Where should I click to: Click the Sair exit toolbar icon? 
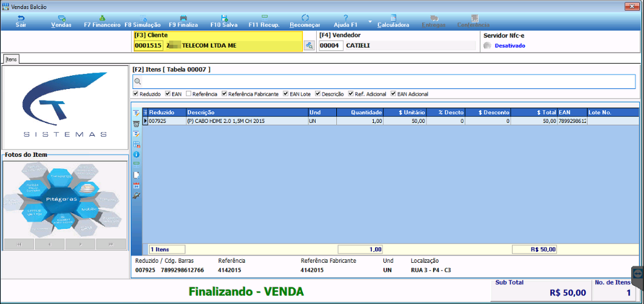coord(21,18)
